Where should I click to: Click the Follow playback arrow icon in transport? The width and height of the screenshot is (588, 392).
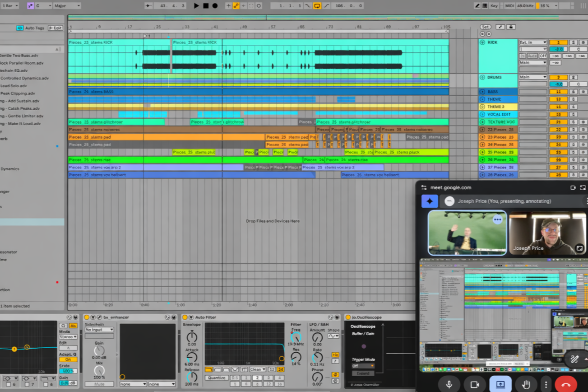click(148, 5)
